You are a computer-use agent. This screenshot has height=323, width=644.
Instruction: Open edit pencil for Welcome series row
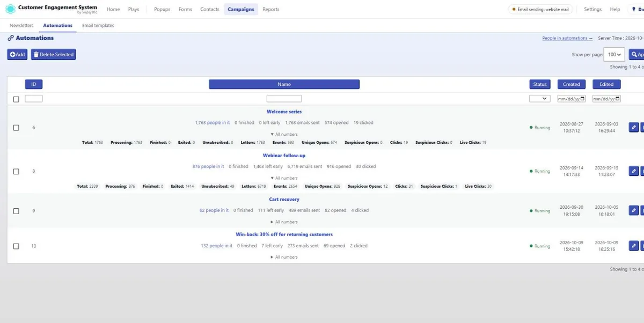pyautogui.click(x=634, y=127)
